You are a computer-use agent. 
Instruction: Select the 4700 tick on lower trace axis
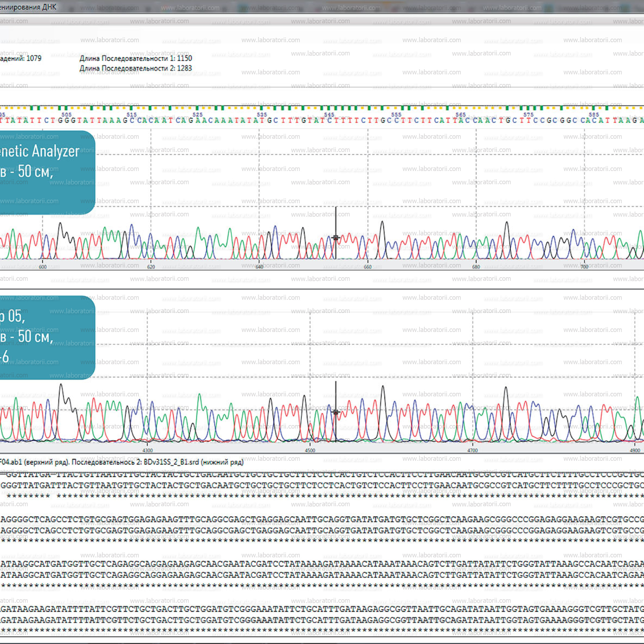coord(472,450)
